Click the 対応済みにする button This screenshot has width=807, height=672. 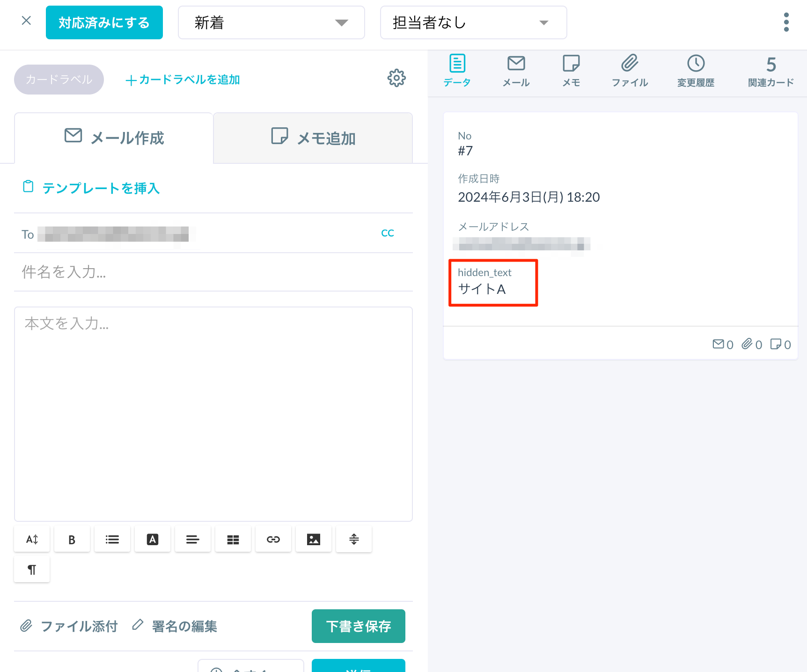click(x=104, y=22)
